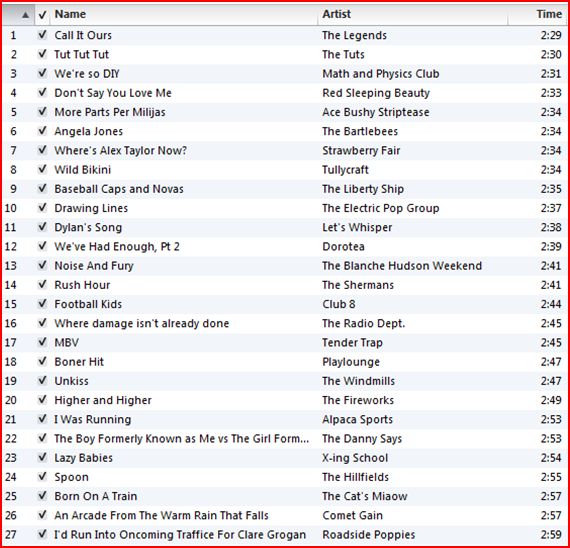The image size is (570, 548).
Task: Select the song Higher and Higher
Action: click(x=103, y=400)
